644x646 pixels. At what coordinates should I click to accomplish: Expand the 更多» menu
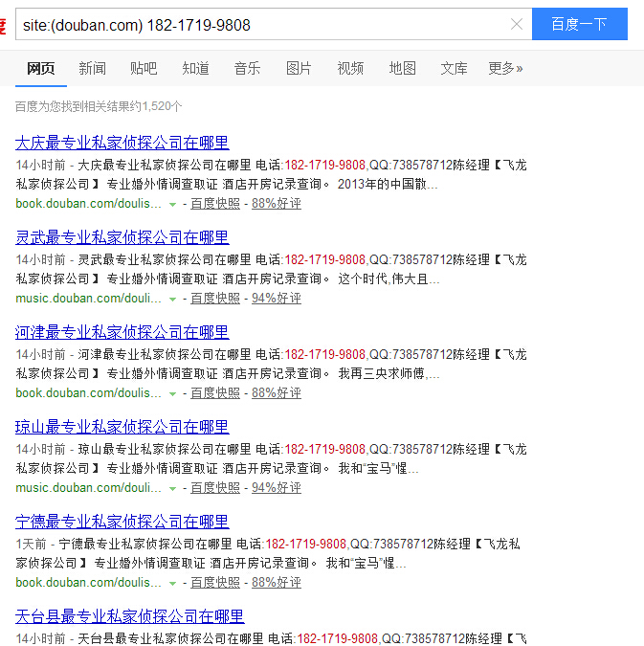point(505,68)
